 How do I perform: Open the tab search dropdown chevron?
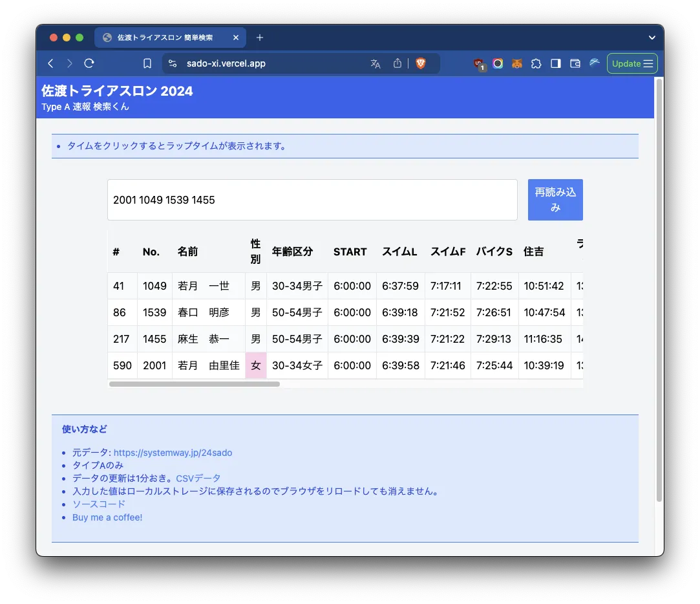[x=652, y=37]
